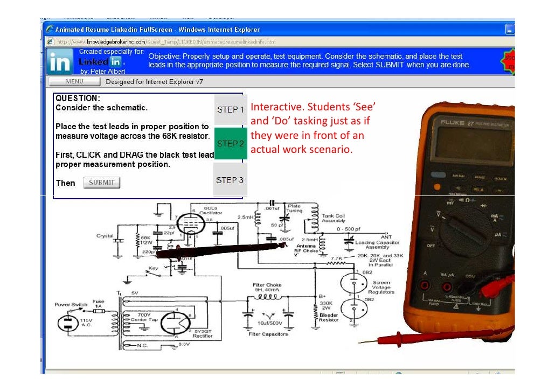Viewport: 555px width, 392px height.
Task: Select the mV position on the multimeter dial
Action: tap(450, 202)
